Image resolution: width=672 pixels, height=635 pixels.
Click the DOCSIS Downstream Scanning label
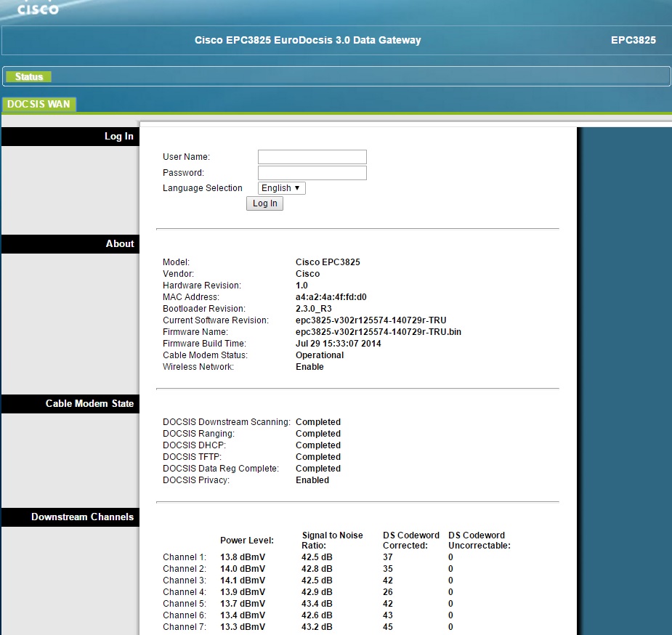pyautogui.click(x=226, y=422)
